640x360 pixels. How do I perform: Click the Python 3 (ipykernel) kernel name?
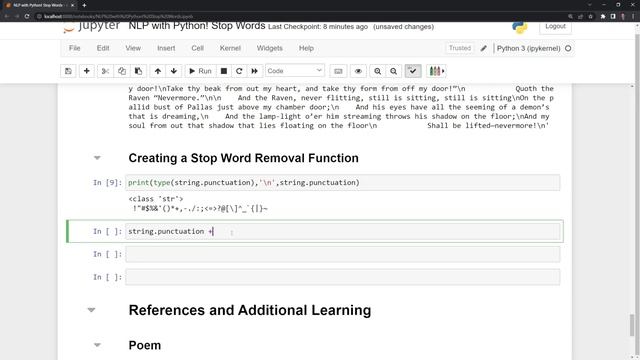528,48
